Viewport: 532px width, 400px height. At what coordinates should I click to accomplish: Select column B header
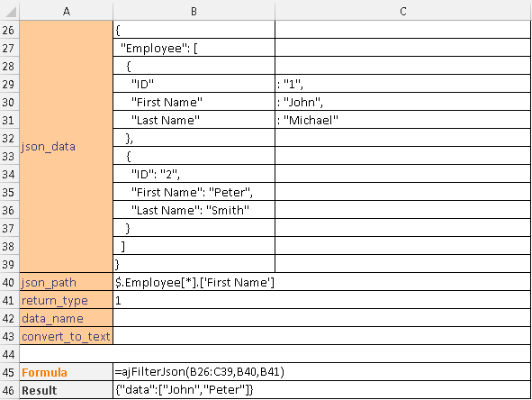point(194,12)
